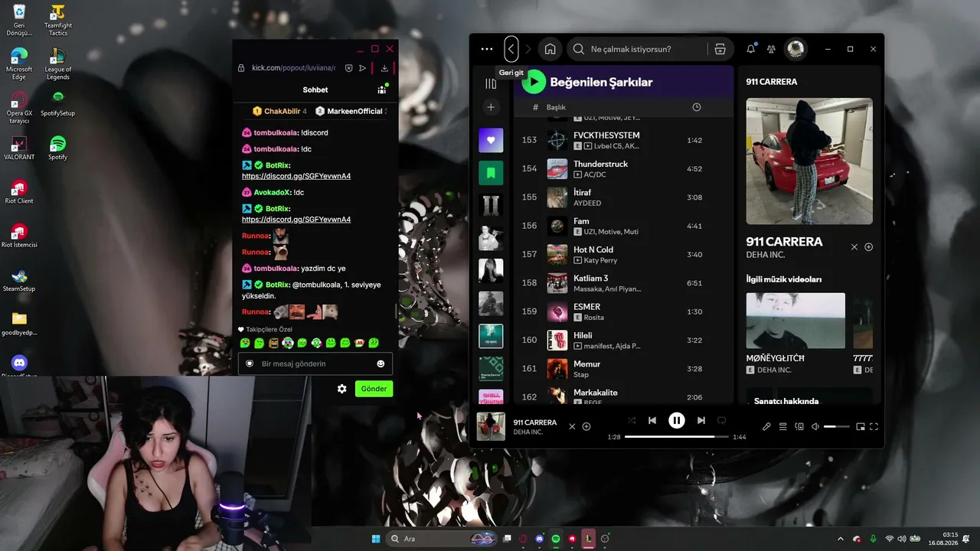Go back in Spotify navigation
980x551 pixels.
[x=511, y=49]
